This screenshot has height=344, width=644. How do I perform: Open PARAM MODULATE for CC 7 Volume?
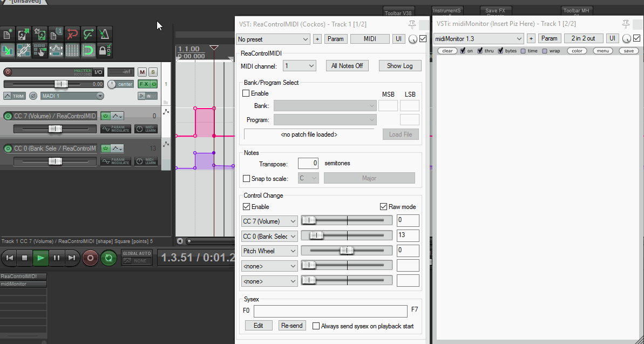[x=116, y=129]
